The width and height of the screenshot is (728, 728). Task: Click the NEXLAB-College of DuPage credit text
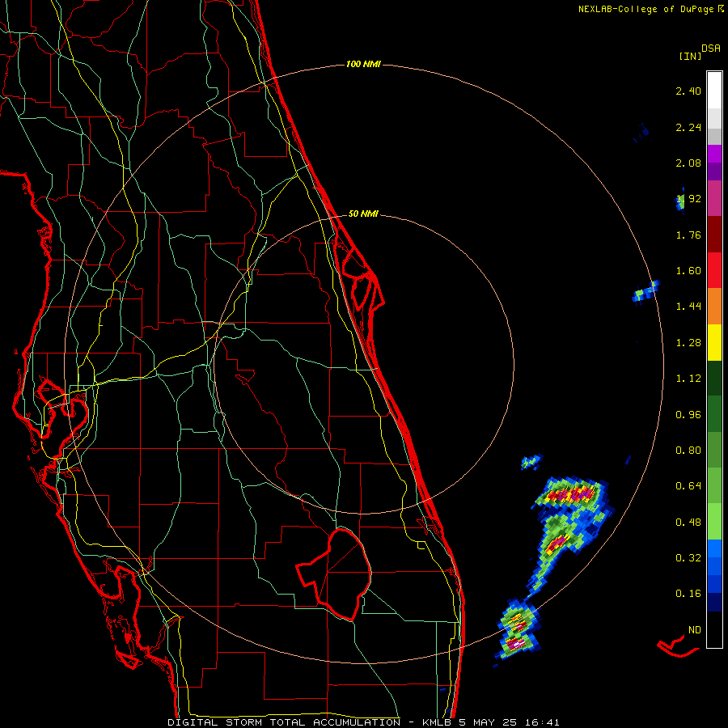coord(651,9)
